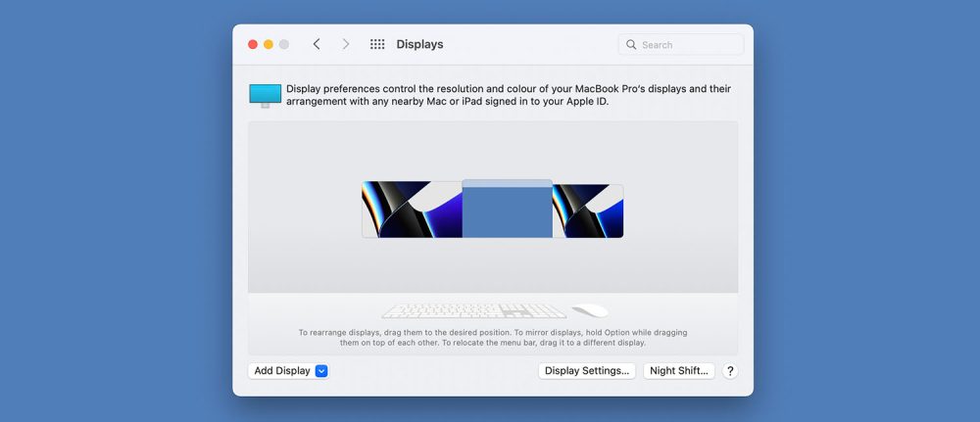
Task: Click the blue monitor icon beside the description
Action: click(x=265, y=95)
